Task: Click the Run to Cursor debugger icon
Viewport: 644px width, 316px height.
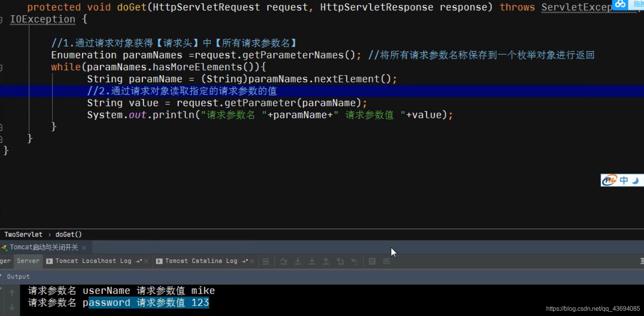Action: coord(355,261)
